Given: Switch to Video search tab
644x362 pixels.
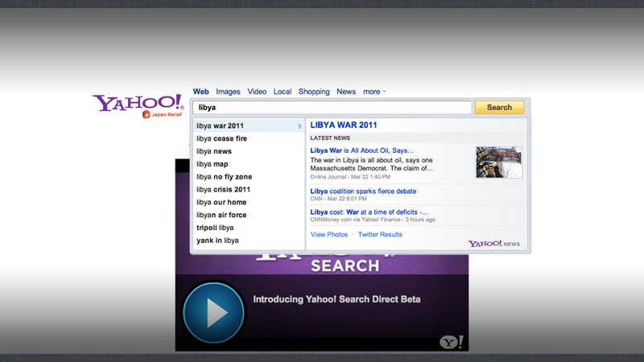Looking at the screenshot, I should pos(257,92).
